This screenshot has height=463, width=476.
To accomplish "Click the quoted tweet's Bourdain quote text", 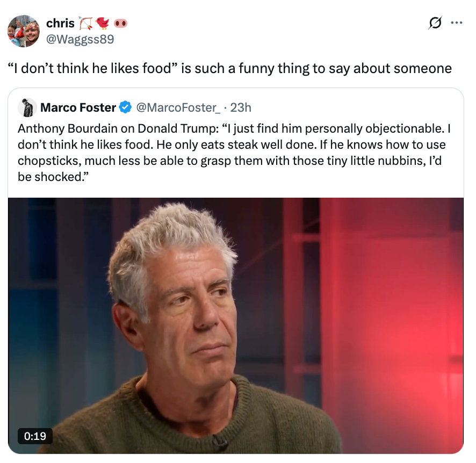I will click(234, 152).
